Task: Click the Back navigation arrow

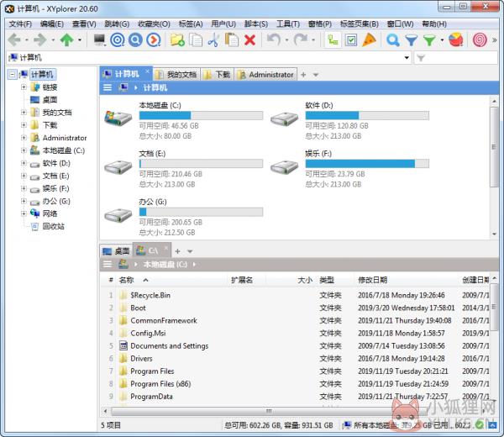Action: pos(14,39)
